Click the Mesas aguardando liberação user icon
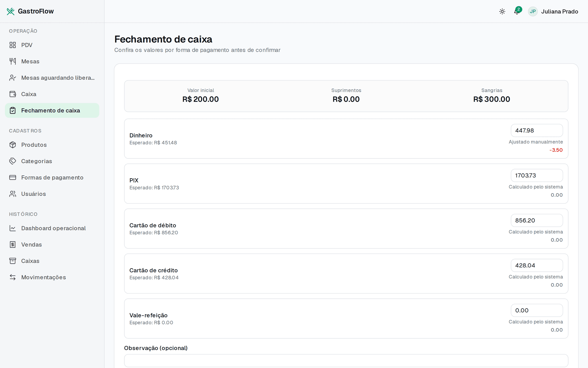 click(x=13, y=78)
